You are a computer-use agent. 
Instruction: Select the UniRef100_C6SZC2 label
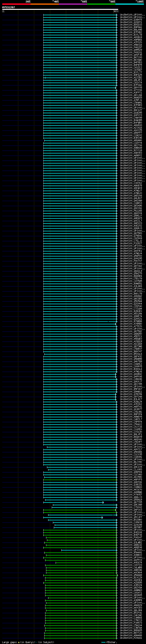coord(131,67)
